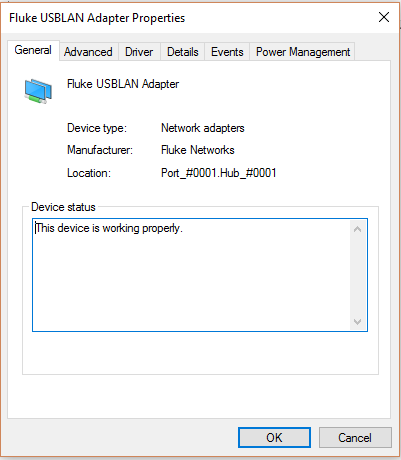401x460 pixels.
Task: Click the dialog title bar text
Action: click(x=97, y=18)
